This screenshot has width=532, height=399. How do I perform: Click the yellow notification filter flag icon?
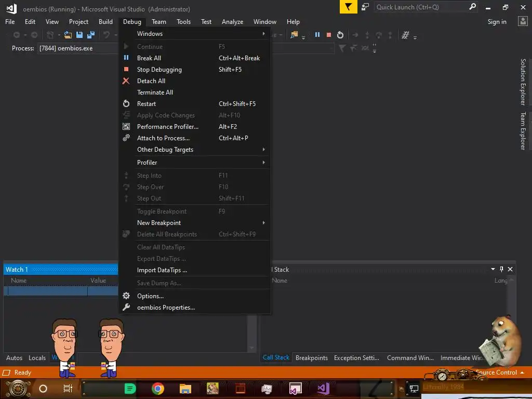pos(349,7)
